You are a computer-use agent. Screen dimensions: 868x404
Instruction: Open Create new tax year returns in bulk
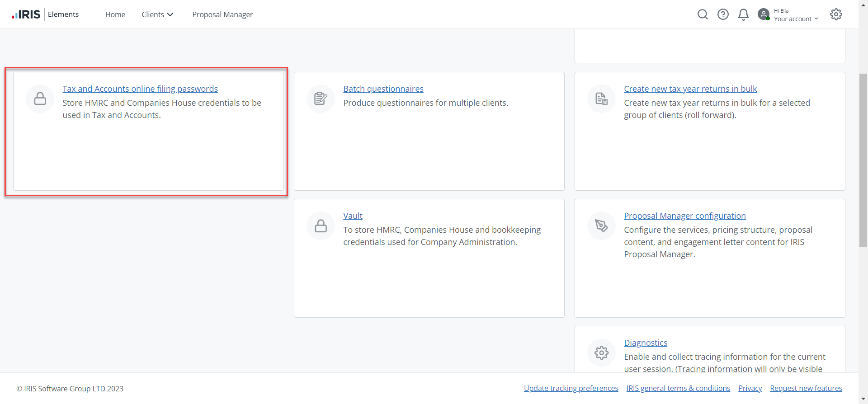690,89
